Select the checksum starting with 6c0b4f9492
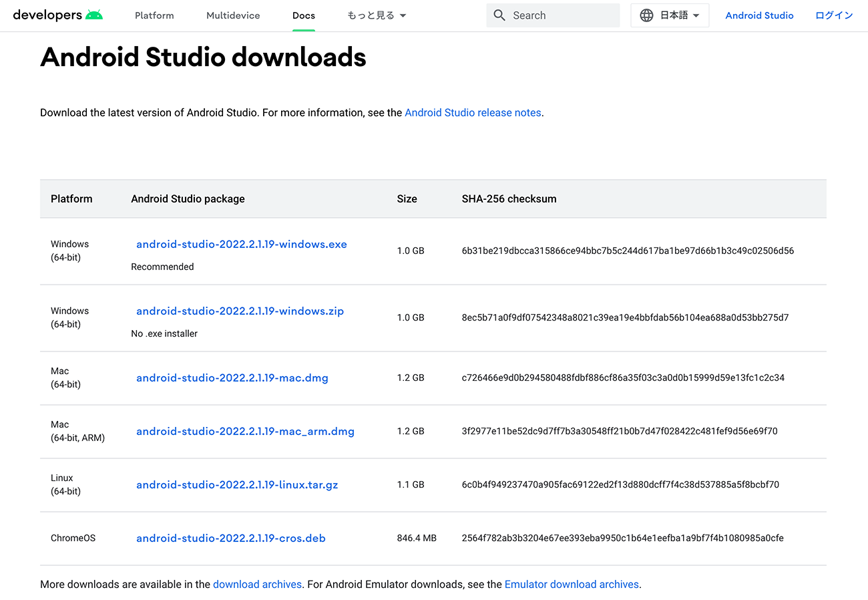The image size is (868, 600). coord(620,485)
